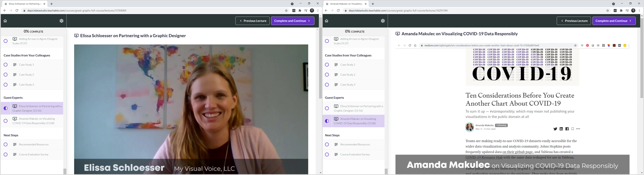Open Elissa Schloesser lecture in Amanda Makulec window sidebar

tap(353, 108)
